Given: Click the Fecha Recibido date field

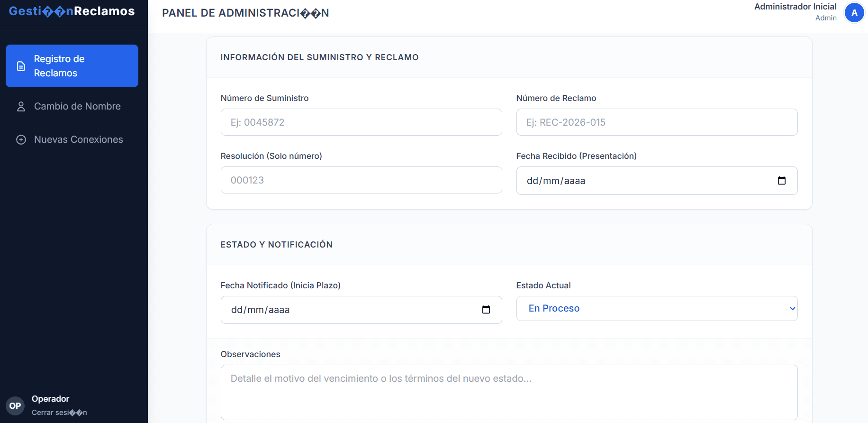Looking at the screenshot, I should pyautogui.click(x=657, y=181).
